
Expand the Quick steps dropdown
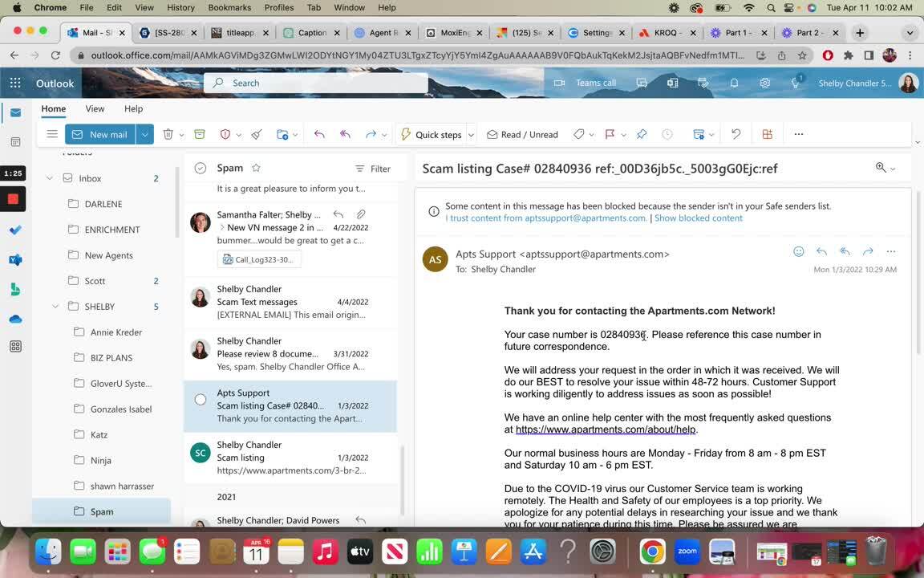[x=471, y=135]
